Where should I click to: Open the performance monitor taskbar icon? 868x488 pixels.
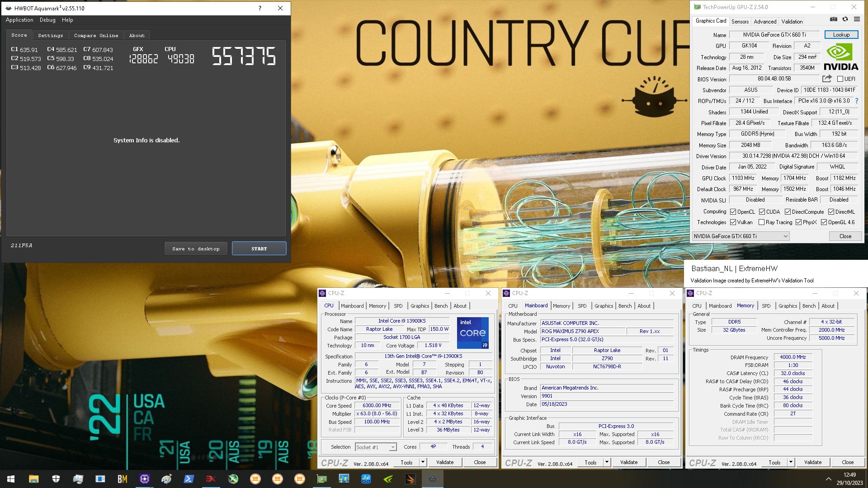tap(78, 479)
